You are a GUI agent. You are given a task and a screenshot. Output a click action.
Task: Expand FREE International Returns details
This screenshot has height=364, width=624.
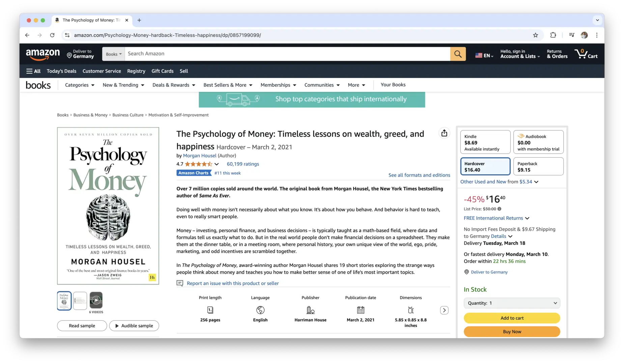527,218
